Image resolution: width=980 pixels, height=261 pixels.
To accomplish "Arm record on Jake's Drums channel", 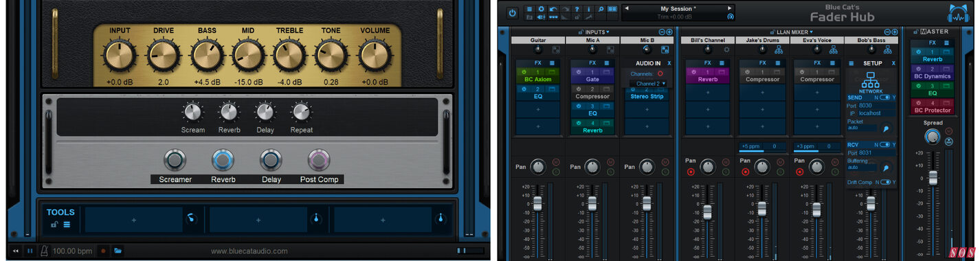I will coord(746,172).
